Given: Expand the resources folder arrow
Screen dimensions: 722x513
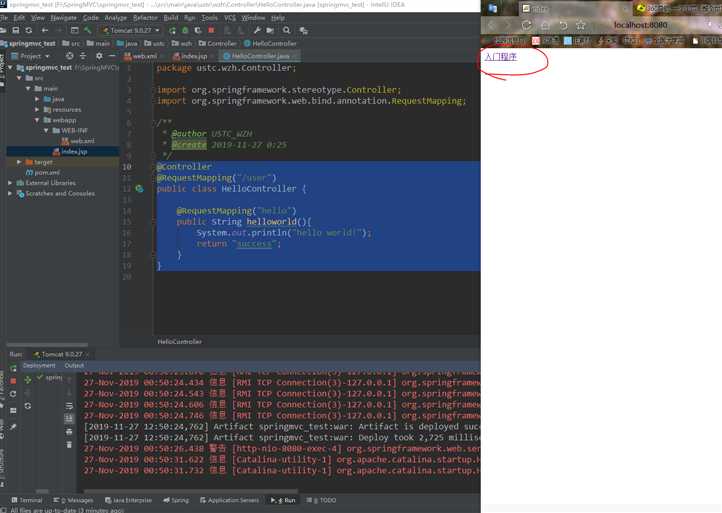Looking at the screenshot, I should [37, 110].
